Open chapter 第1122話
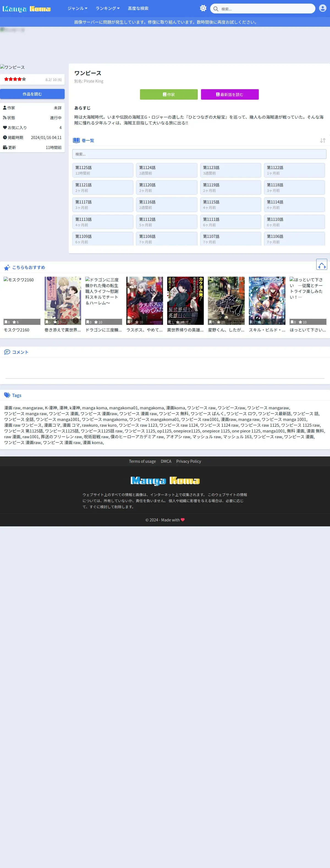Screen dimensions: 330x868 coord(294,170)
